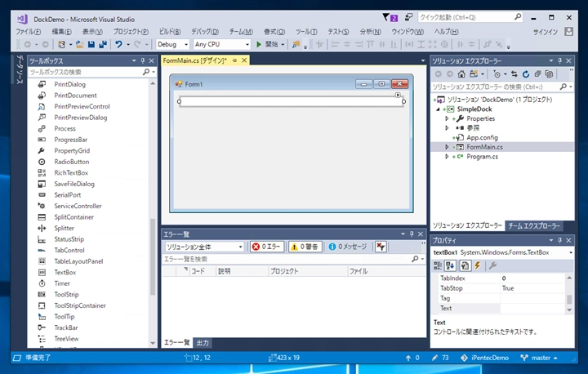The width and height of the screenshot is (588, 374).
Task: Collapse the SimpleDock project node
Action: (x=438, y=109)
